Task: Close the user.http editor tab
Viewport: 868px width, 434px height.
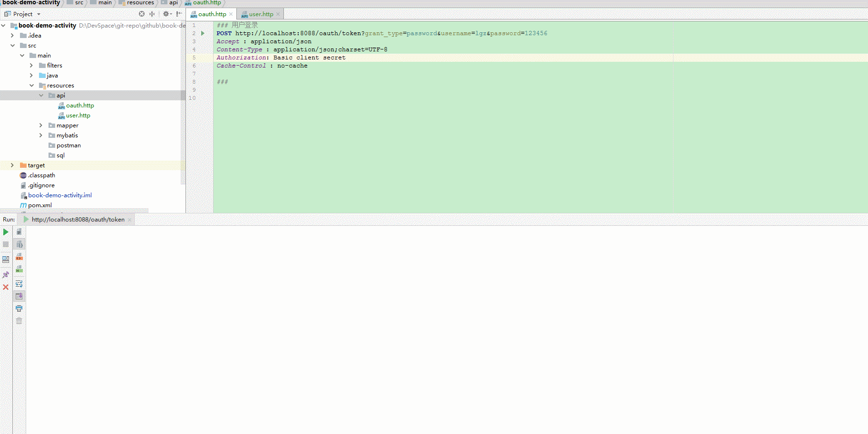Action: point(278,14)
